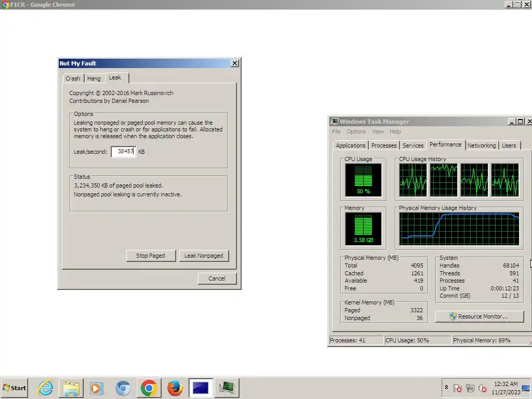
Task: Open Internet Explorer from the taskbar
Action: pos(46,388)
